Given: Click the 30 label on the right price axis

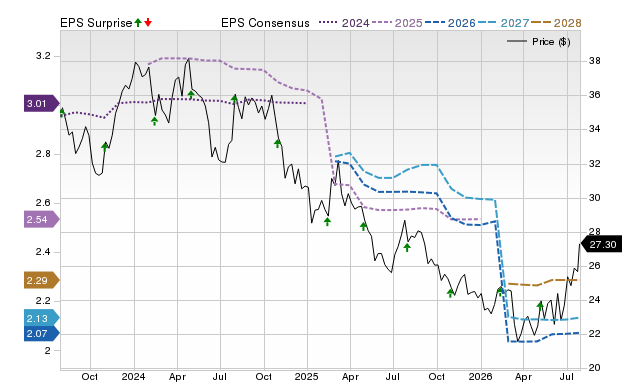Looking at the screenshot, I should point(595,198).
